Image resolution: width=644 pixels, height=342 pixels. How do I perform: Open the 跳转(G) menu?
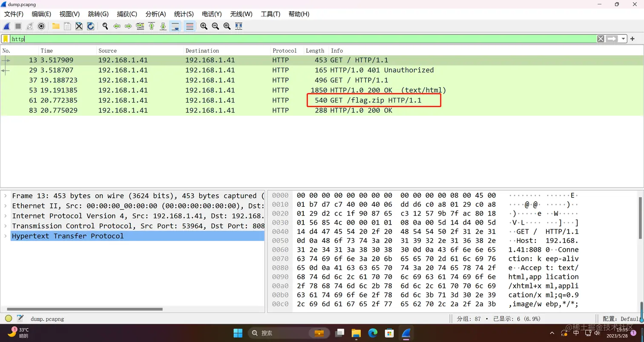click(98, 14)
